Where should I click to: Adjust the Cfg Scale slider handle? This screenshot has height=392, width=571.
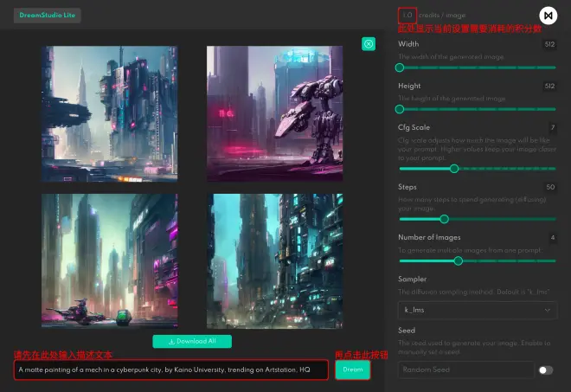point(454,169)
